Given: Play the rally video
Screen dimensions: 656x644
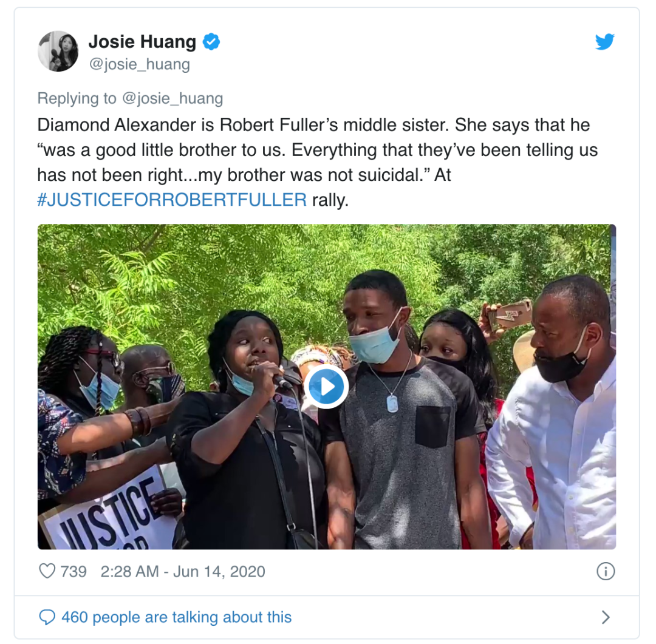Looking at the screenshot, I should tap(327, 387).
